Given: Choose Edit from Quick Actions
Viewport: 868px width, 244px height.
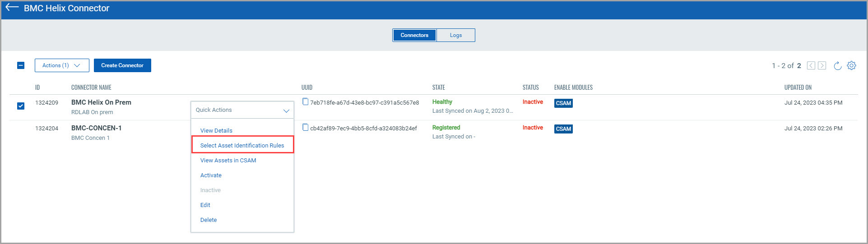Looking at the screenshot, I should tap(205, 205).
